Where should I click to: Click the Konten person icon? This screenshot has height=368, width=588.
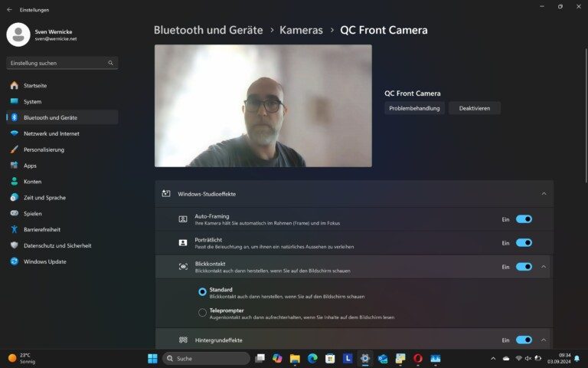coord(15,182)
